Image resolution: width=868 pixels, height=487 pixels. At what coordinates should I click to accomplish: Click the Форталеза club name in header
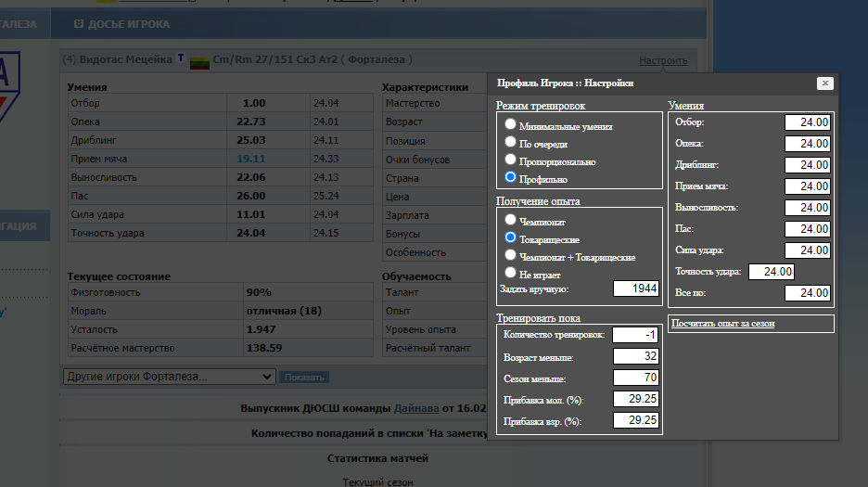(377, 59)
